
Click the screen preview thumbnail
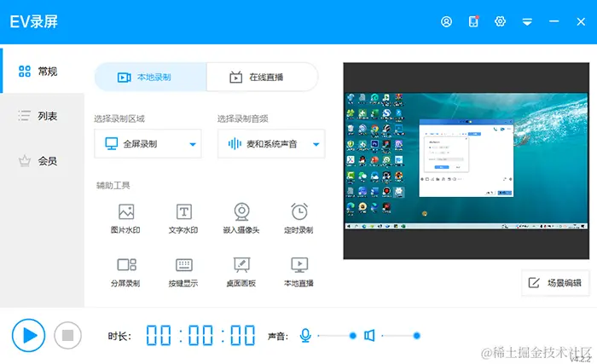(466, 160)
